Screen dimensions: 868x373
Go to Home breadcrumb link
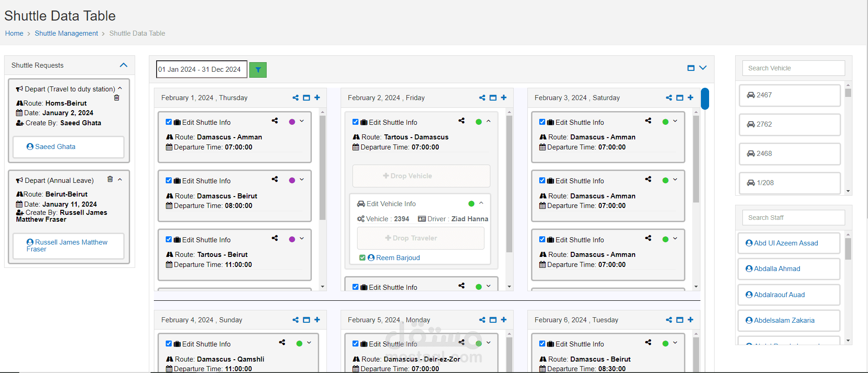pos(14,33)
